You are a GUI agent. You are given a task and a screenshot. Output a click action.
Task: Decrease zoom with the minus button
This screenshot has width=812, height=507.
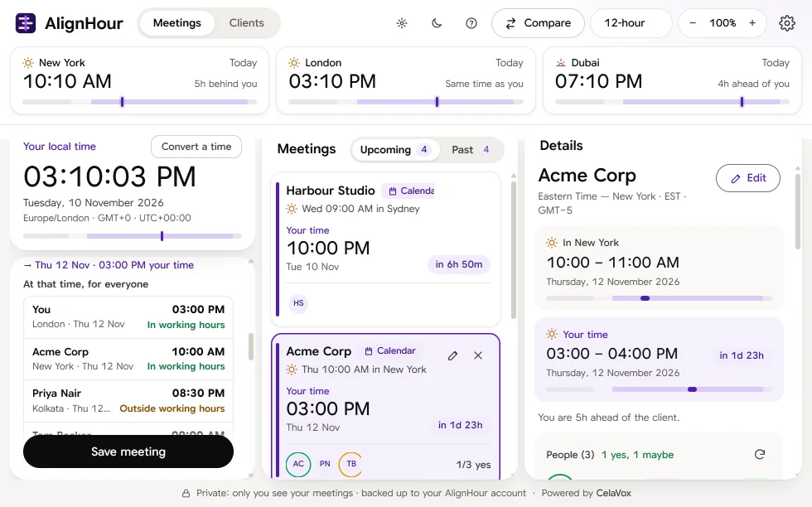point(693,23)
